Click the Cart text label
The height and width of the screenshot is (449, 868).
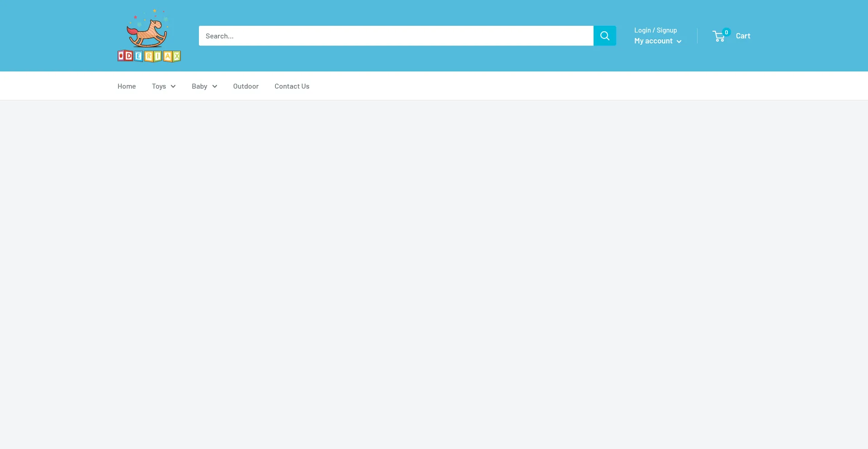[x=743, y=36]
